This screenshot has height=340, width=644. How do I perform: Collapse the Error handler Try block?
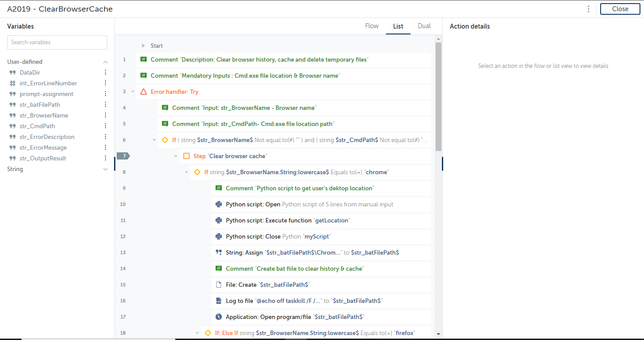tap(133, 92)
